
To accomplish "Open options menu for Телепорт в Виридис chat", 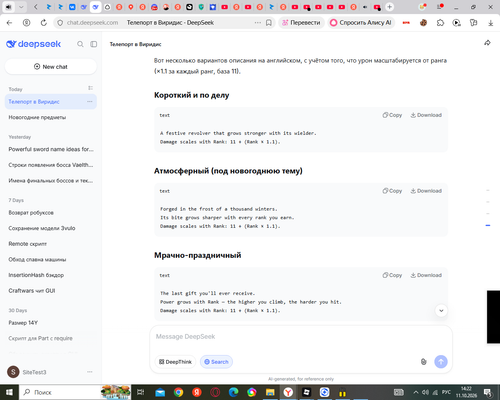I will 90,102.
